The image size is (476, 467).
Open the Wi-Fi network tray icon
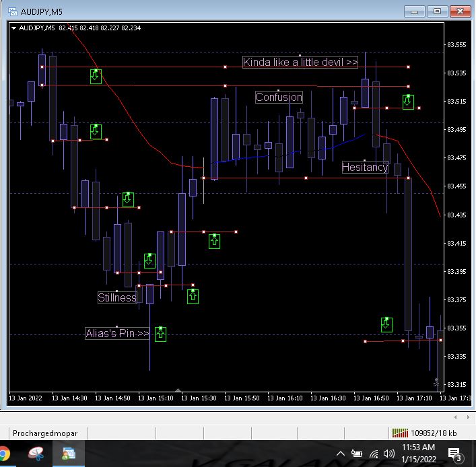click(x=374, y=454)
